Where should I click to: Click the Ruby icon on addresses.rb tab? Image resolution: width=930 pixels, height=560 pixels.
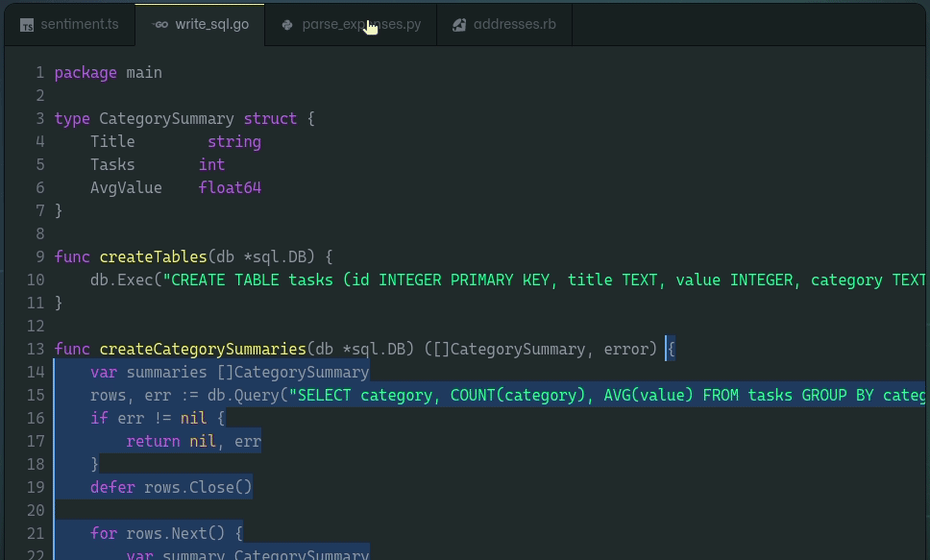click(x=459, y=25)
